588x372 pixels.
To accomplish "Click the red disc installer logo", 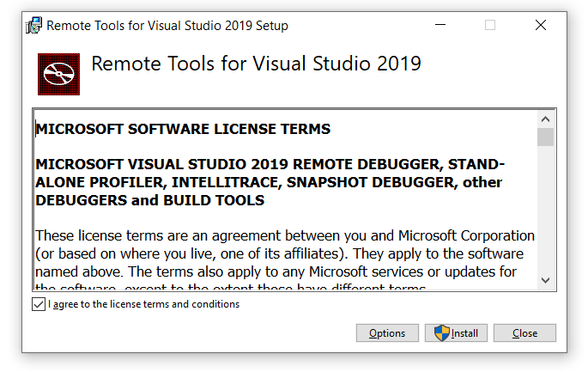I will point(58,74).
